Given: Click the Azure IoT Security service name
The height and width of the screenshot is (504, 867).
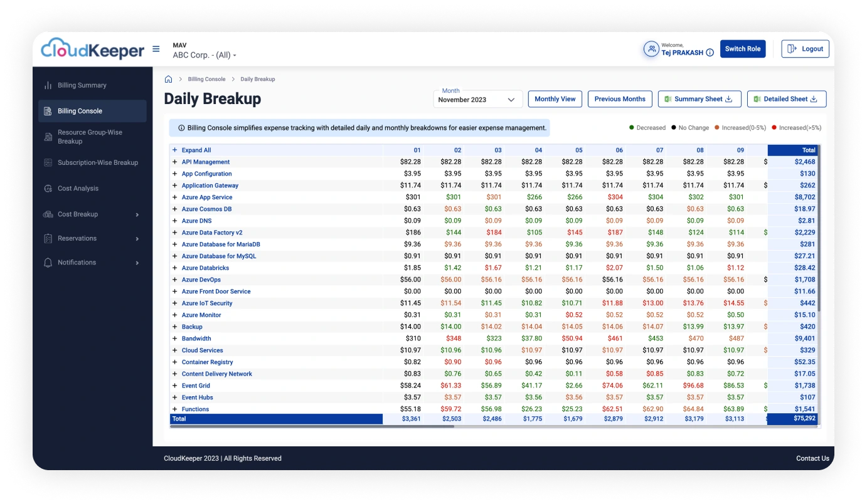Looking at the screenshot, I should point(207,303).
